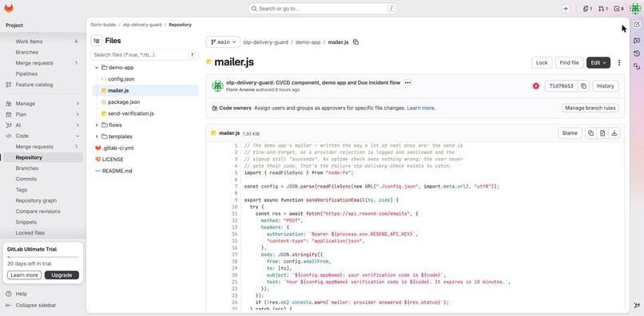The image size is (644, 316).
Task: Open Compare revisions in sidebar
Action: [x=42, y=211]
